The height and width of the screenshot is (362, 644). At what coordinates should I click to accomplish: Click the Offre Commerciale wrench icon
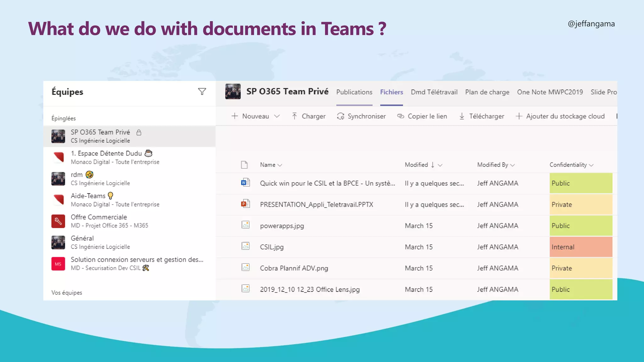(58, 221)
